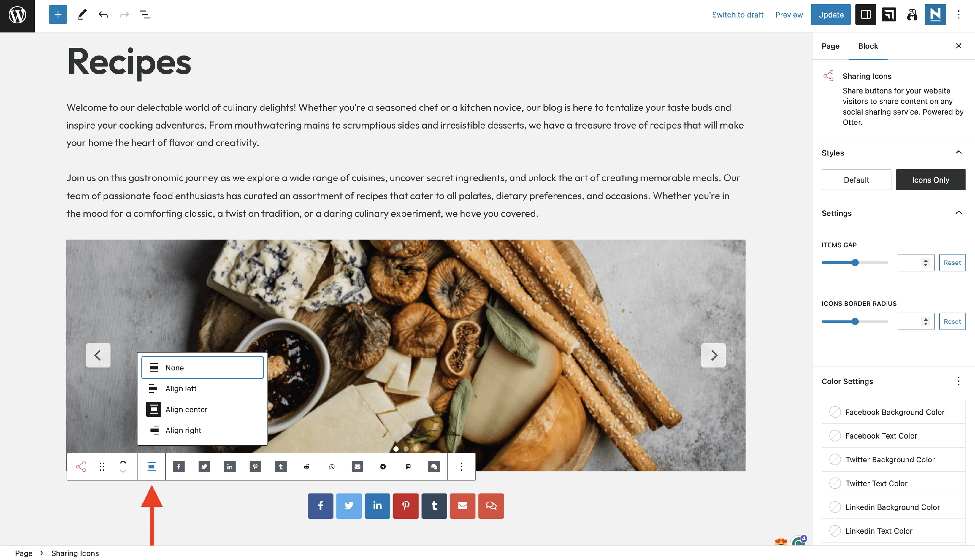This screenshot has width=975, height=560.
Task: Collapse the Styles panel
Action: coord(958,153)
